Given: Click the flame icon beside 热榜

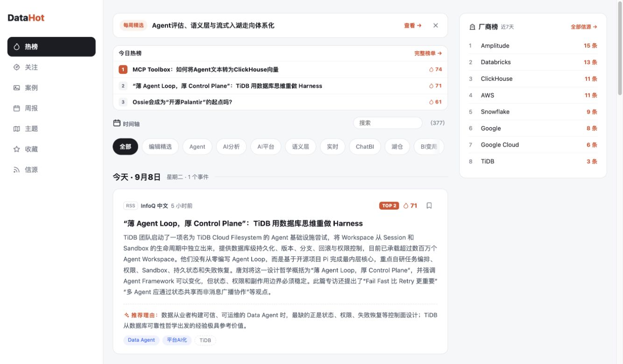Looking at the screenshot, I should coord(17,47).
